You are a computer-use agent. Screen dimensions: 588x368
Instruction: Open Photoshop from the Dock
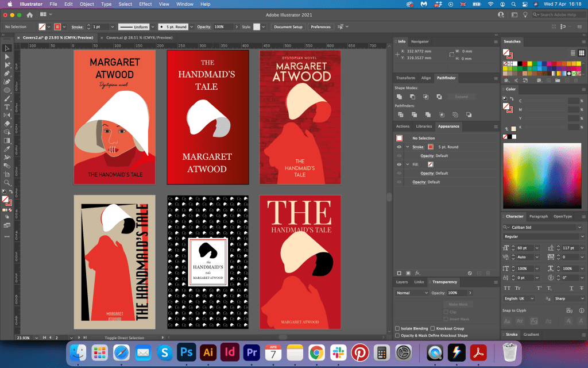point(185,352)
